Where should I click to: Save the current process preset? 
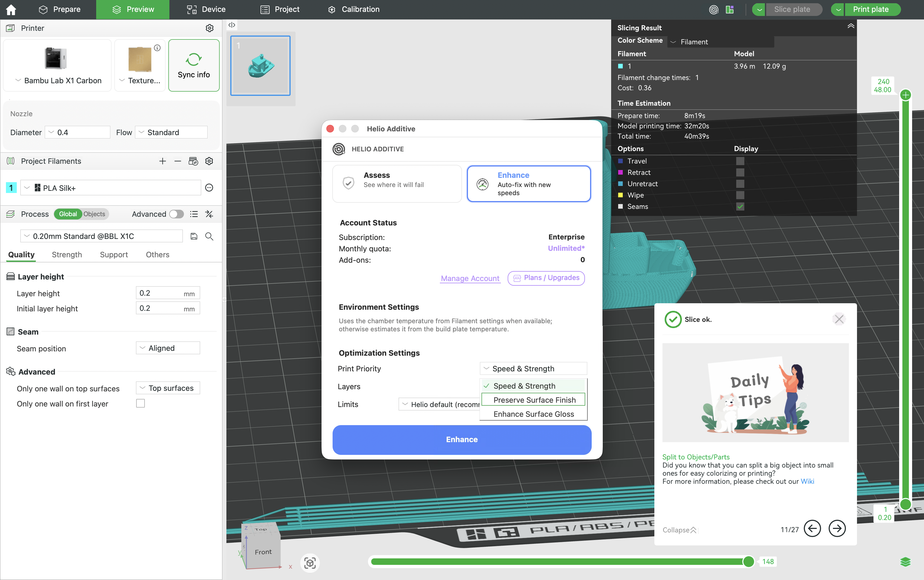pos(194,236)
